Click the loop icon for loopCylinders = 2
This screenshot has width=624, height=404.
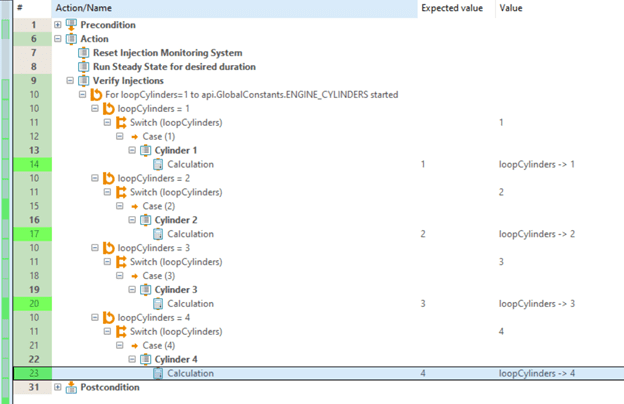[x=108, y=178]
